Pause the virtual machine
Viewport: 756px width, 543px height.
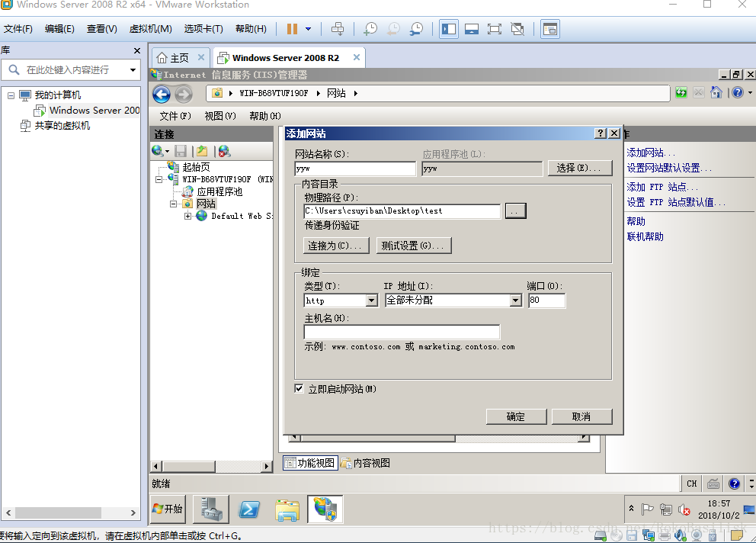coord(292,29)
